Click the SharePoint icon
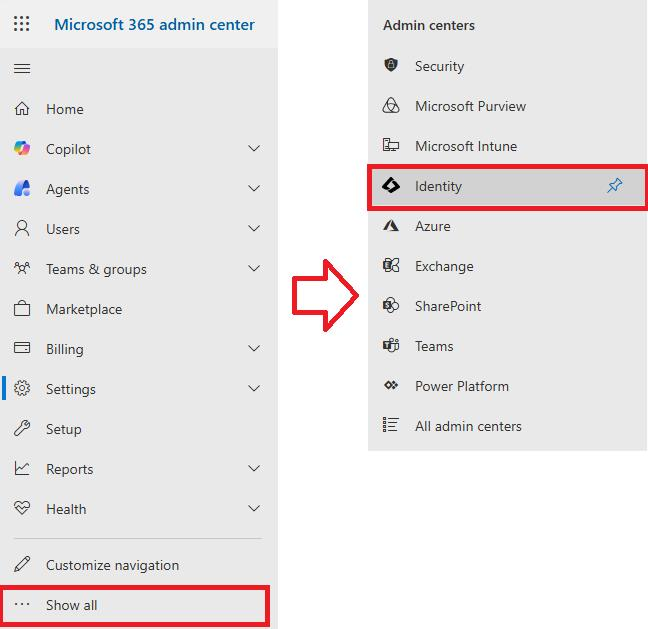Viewport: 648px width, 629px height. (x=391, y=305)
